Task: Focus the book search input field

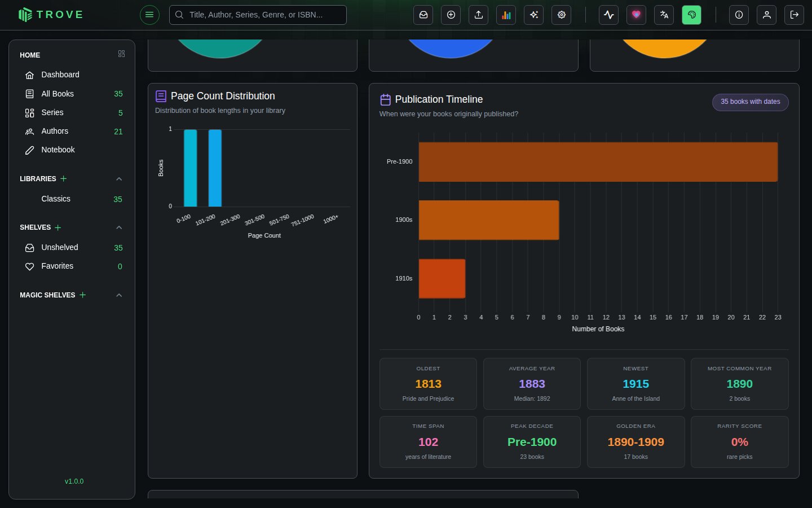Action: (258, 15)
